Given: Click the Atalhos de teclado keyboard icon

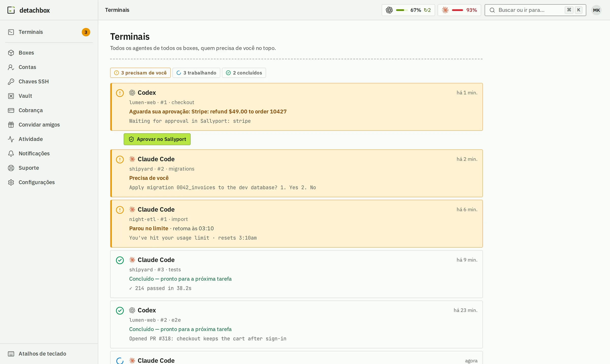Looking at the screenshot, I should pos(11,354).
